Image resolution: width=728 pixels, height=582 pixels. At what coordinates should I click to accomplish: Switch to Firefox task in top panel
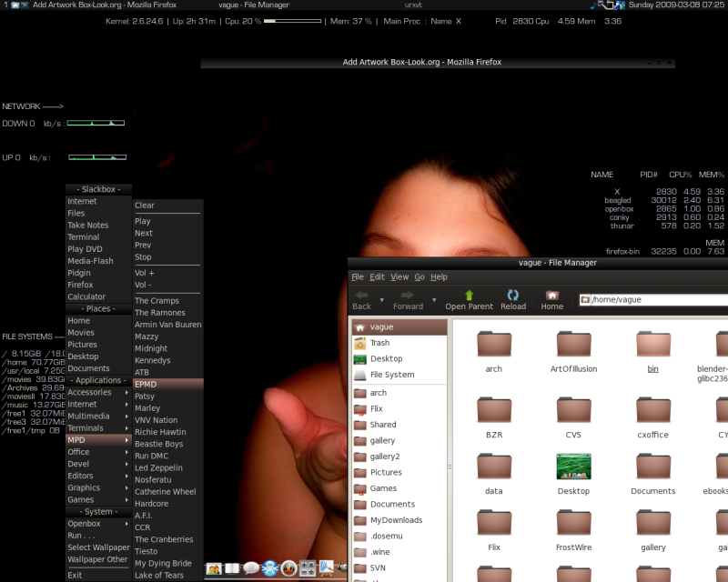coord(105,5)
